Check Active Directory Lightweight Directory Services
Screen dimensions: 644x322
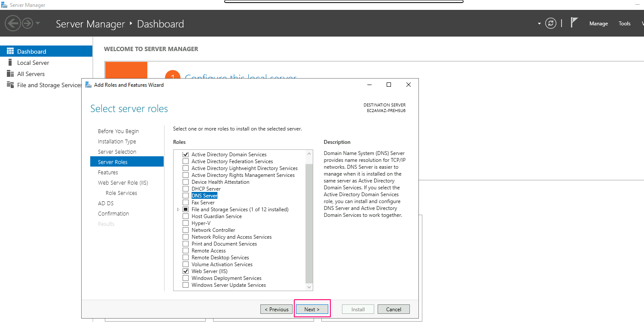[186, 168]
